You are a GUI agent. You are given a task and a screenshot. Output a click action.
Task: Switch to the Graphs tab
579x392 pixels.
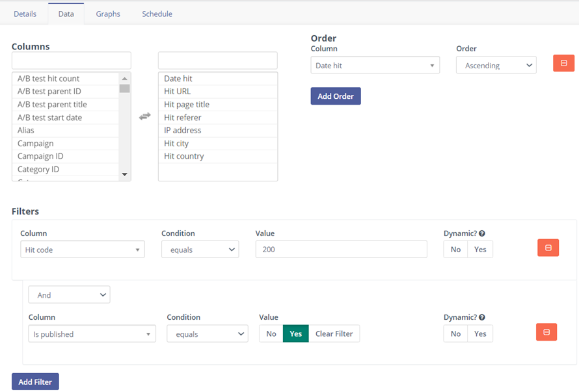[x=108, y=14]
